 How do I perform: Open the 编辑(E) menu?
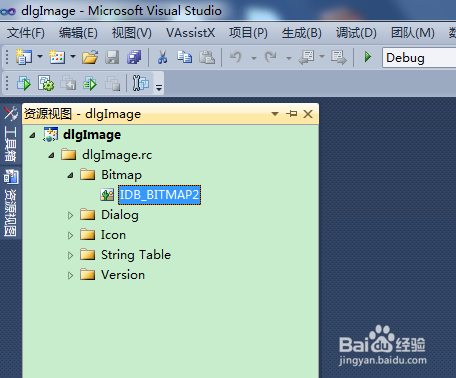pos(78,33)
